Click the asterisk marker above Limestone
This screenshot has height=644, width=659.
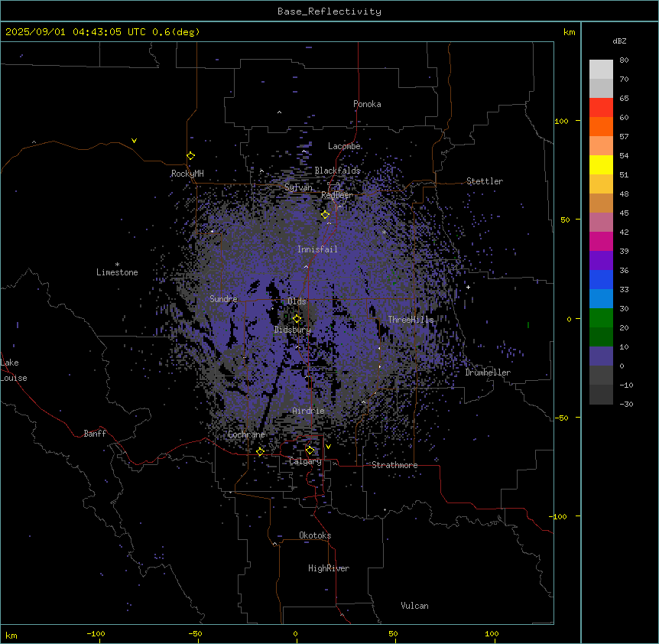pos(117,264)
